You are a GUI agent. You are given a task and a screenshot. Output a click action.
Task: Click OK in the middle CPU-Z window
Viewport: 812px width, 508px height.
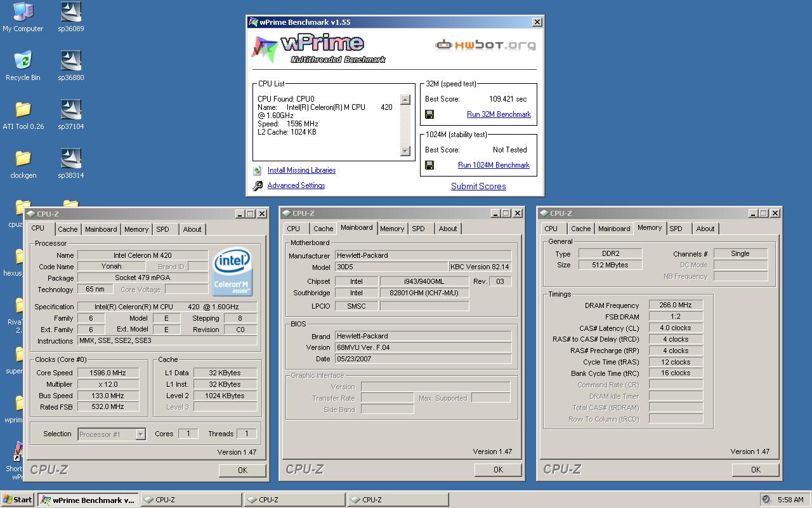point(498,470)
